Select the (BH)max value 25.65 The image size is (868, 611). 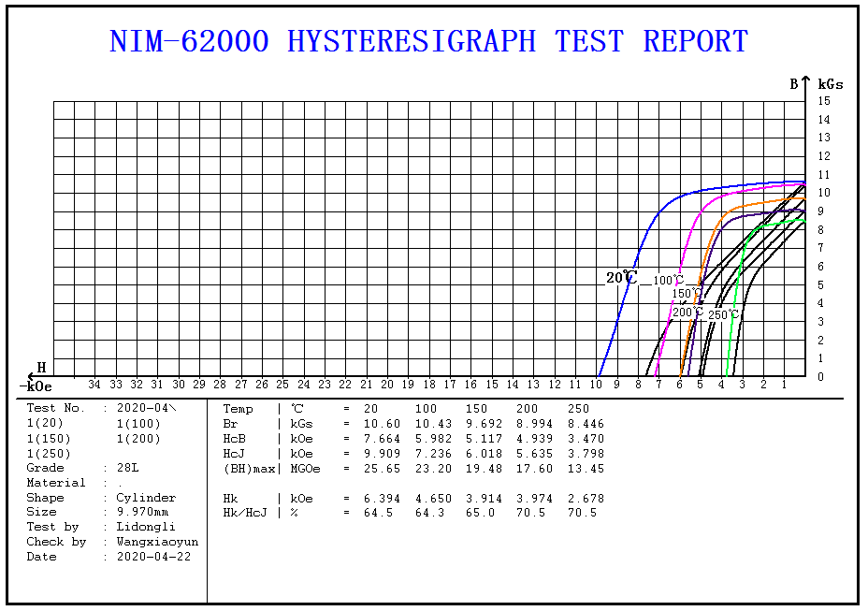point(382,469)
